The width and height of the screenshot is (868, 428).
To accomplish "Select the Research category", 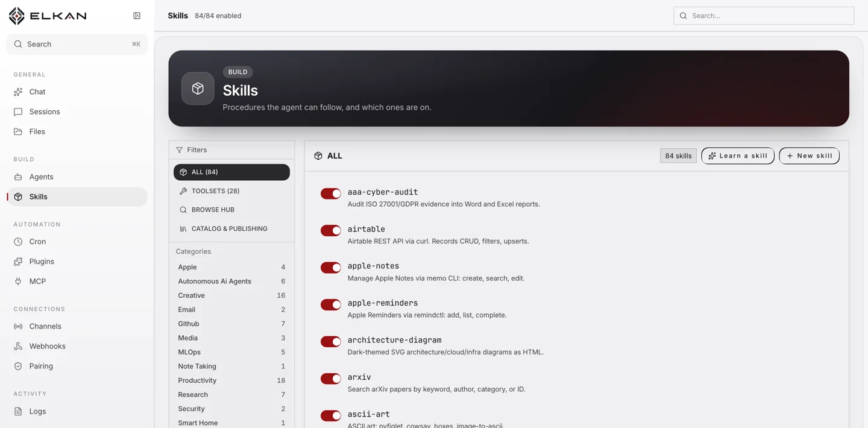I will (231, 395).
